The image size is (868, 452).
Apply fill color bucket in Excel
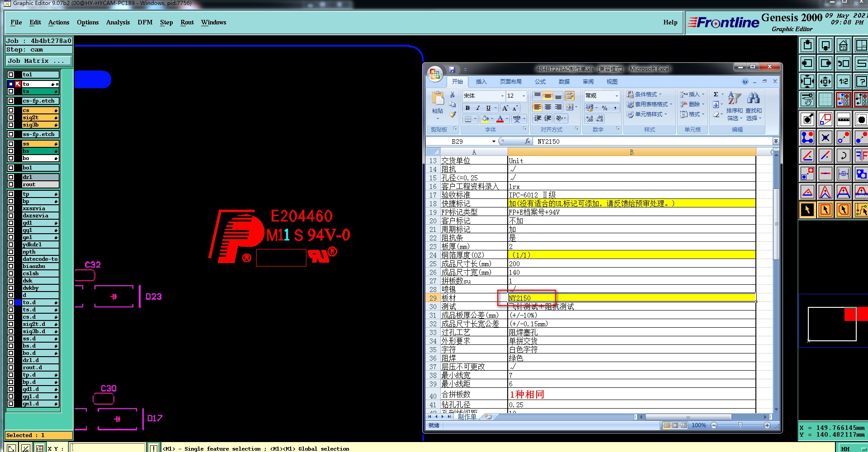click(x=485, y=118)
